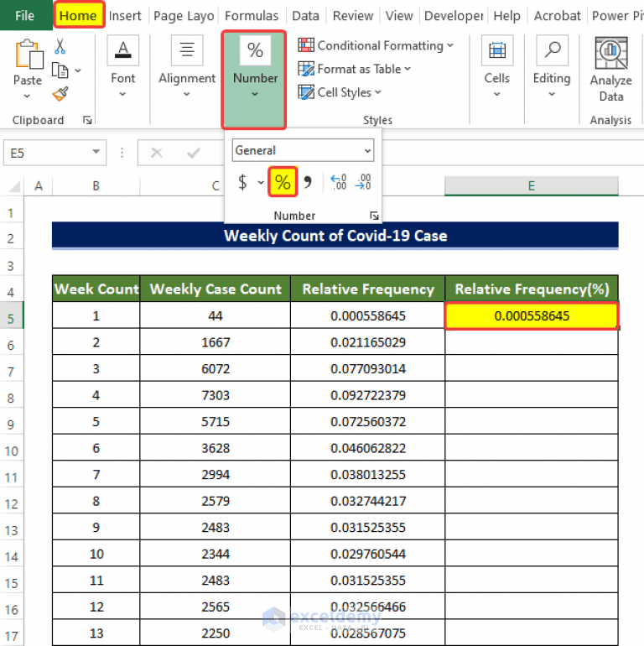This screenshot has height=646, width=644.
Task: Click cell with value 0.092722379
Action: (368, 395)
